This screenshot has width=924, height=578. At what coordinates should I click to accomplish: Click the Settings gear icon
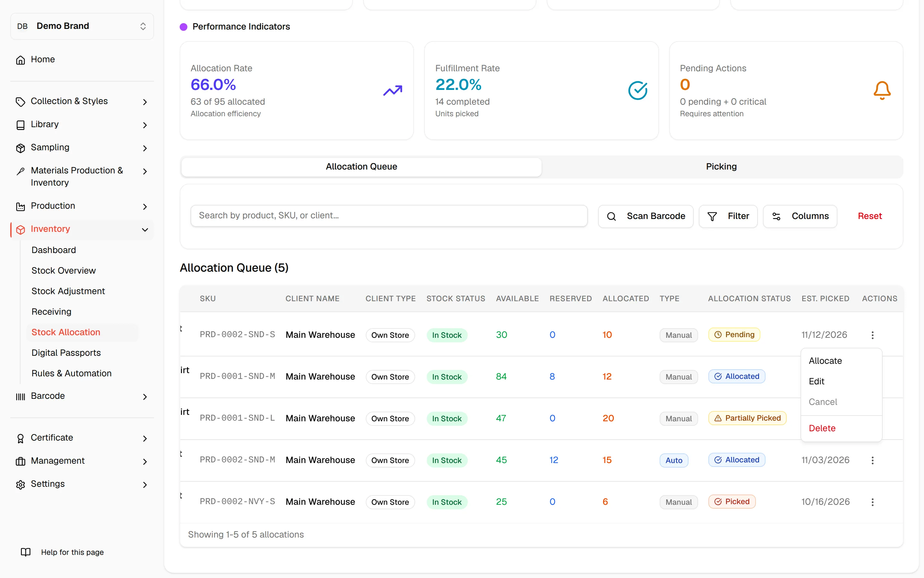click(x=21, y=484)
